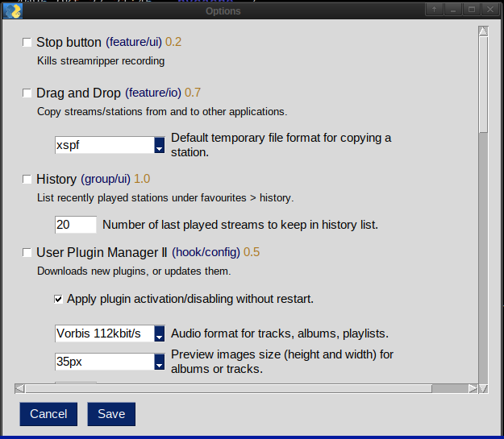504x439 pixels.
Task: Enable the Drag and Drop plugin checkbox
Action: (28, 93)
